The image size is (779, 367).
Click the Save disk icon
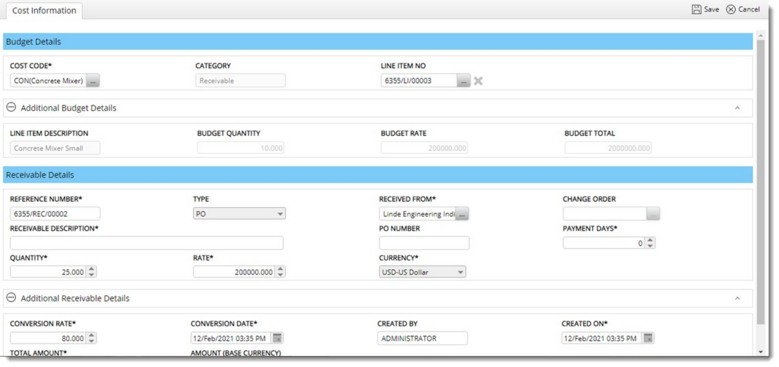[697, 9]
